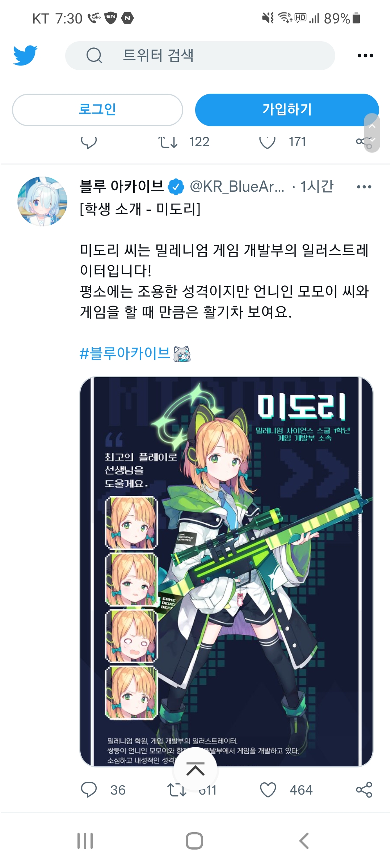The width and height of the screenshot is (391, 868).
Task: Open the 미도리 character image
Action: (226, 571)
